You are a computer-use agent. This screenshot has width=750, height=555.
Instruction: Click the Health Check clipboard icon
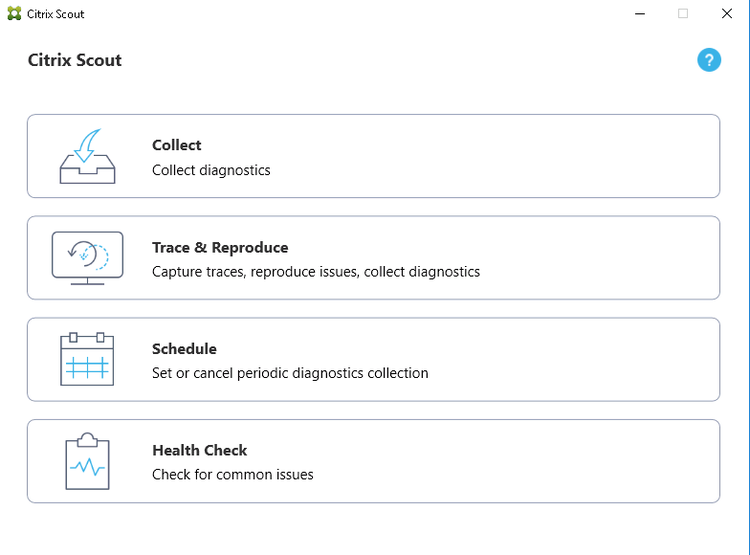click(88, 461)
